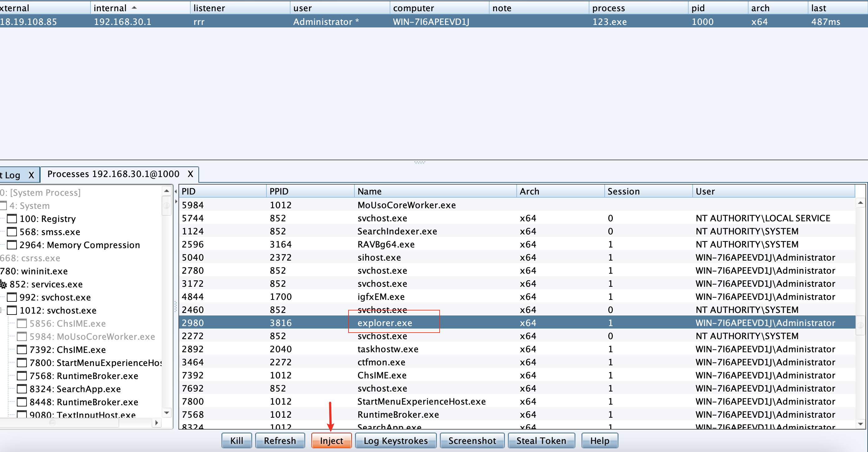The height and width of the screenshot is (452, 868).
Task: Click window icon beside 5856: ChsIME.exe
Action: point(22,324)
